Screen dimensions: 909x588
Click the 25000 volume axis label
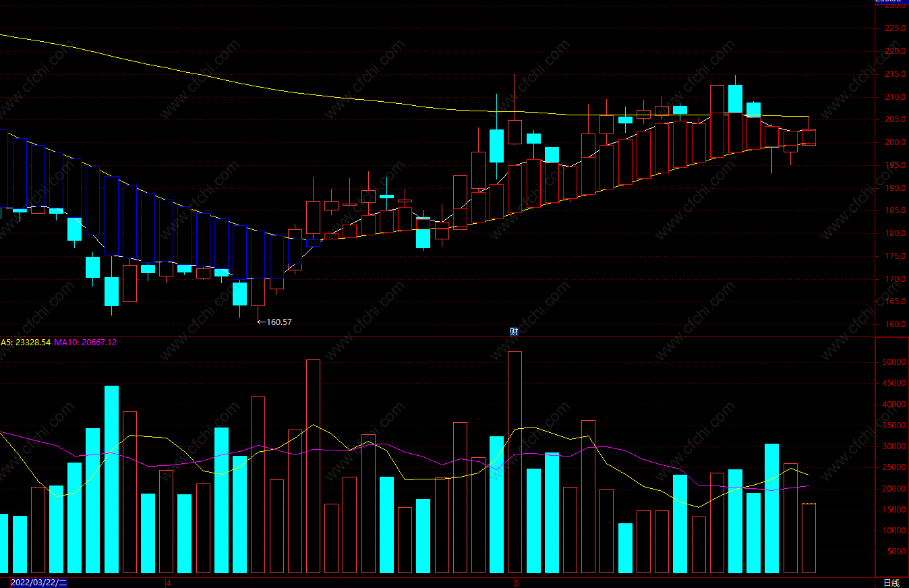pos(893,467)
